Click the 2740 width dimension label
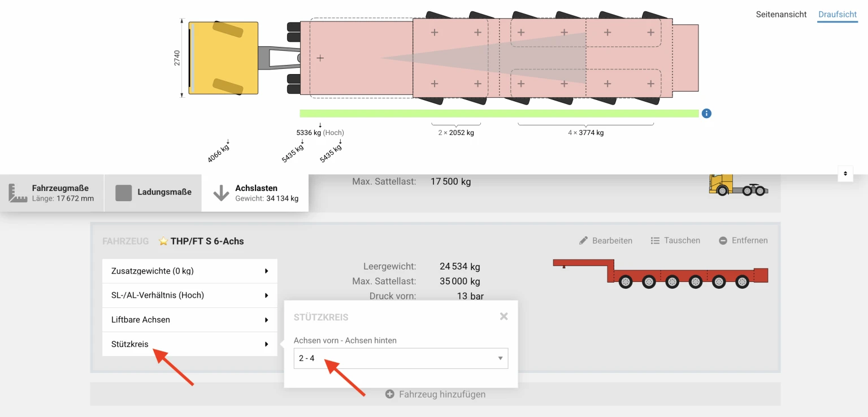The height and width of the screenshot is (417, 868). pyautogui.click(x=177, y=58)
